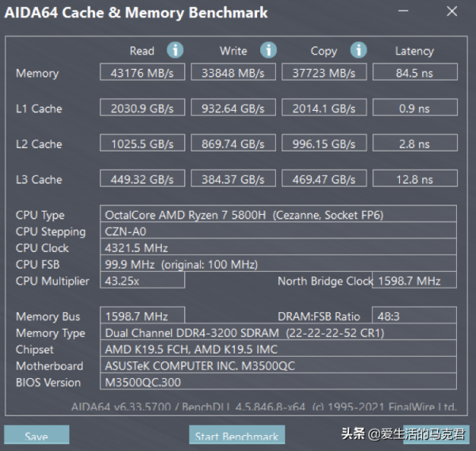Select the Memory Type DDR4-3200 field
476x451 pixels.
click(279, 333)
